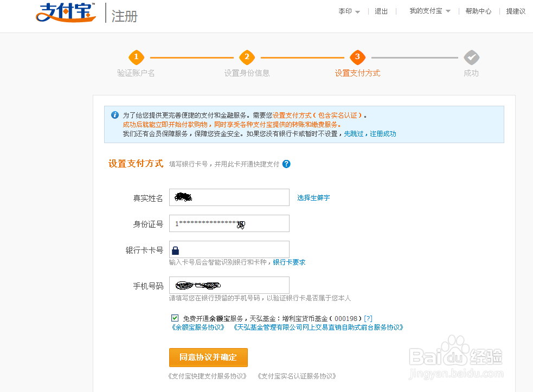Click the 成功 checkmark step badge

coord(472,57)
